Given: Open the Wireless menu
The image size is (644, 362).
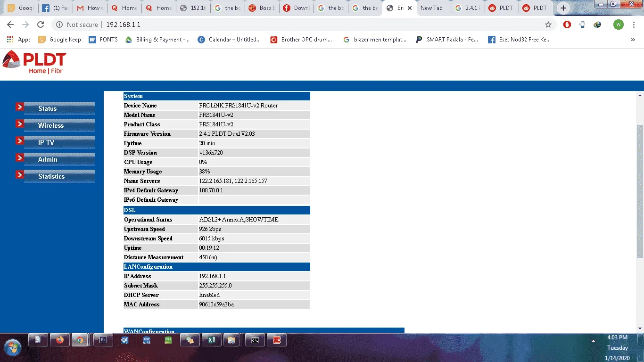Looking at the screenshot, I should coord(59,125).
